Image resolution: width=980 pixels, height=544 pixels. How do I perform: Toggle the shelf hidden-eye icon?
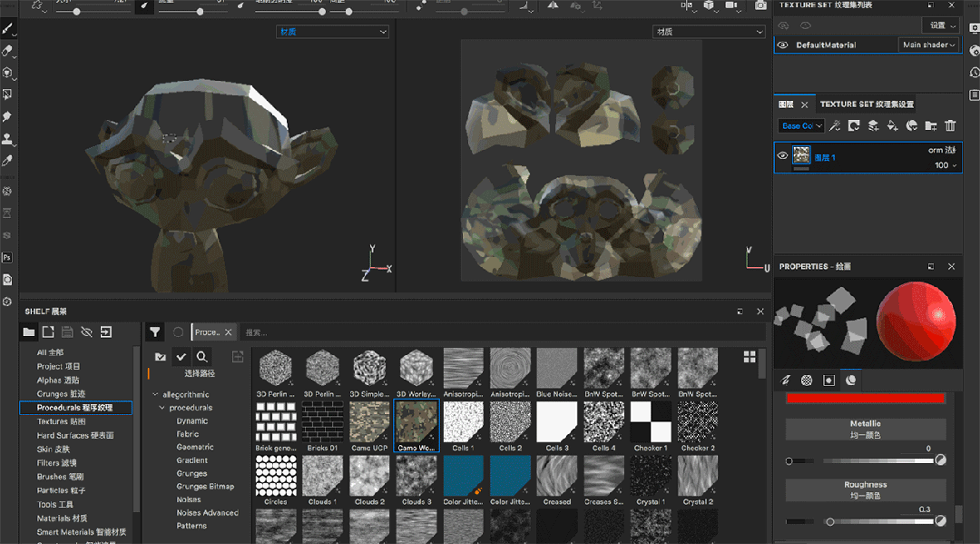(x=87, y=332)
